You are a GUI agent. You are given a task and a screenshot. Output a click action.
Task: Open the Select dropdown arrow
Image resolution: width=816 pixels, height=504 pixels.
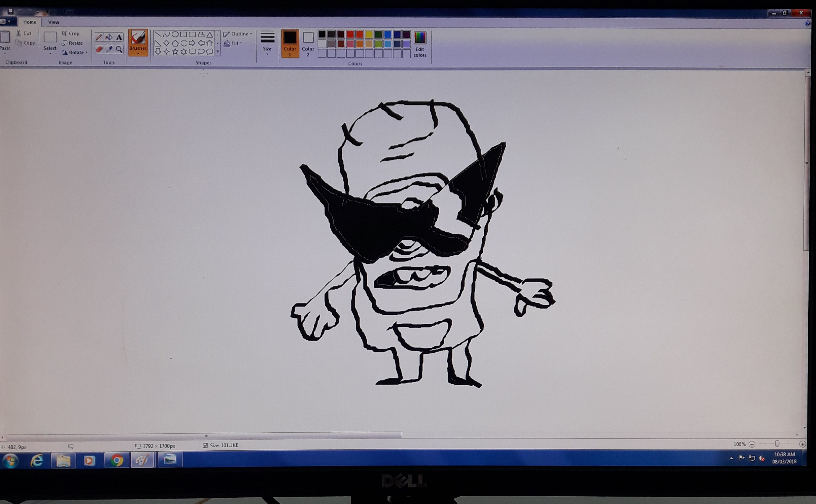pos(50,53)
